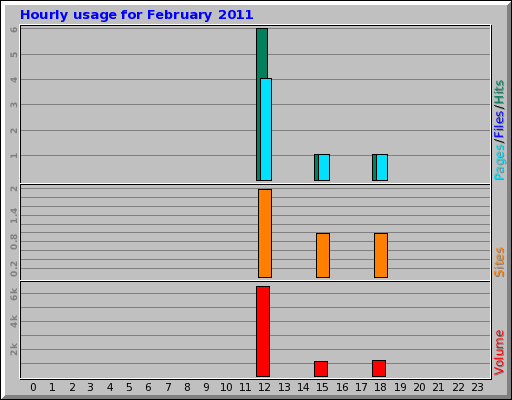Viewport: 512px width, 400px height.
Task: Click value 6 on the Hits y-axis
Action: click(x=14, y=29)
